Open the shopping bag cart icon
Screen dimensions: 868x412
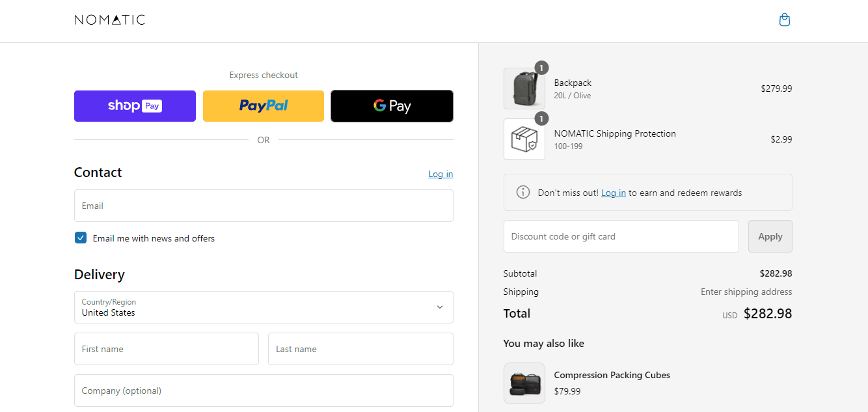click(785, 20)
